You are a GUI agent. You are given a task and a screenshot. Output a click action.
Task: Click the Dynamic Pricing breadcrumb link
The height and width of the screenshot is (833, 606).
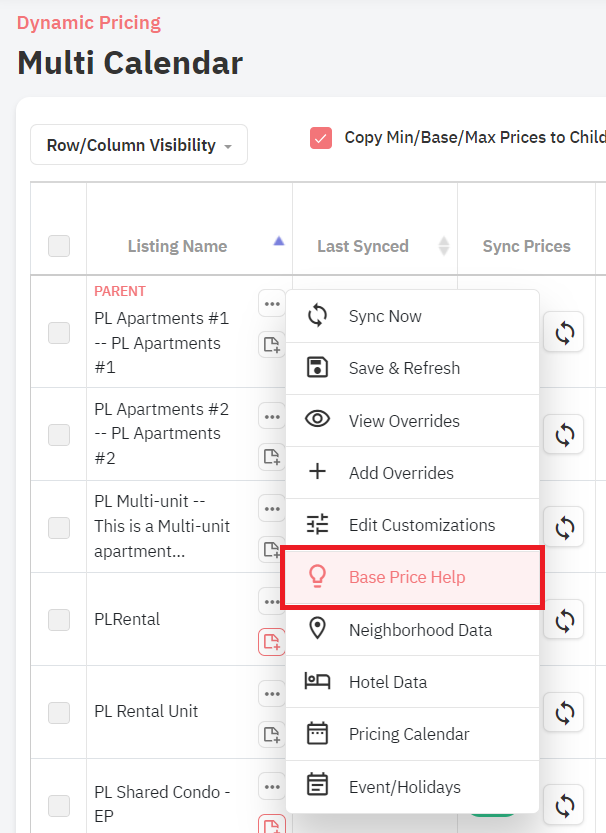[89, 23]
